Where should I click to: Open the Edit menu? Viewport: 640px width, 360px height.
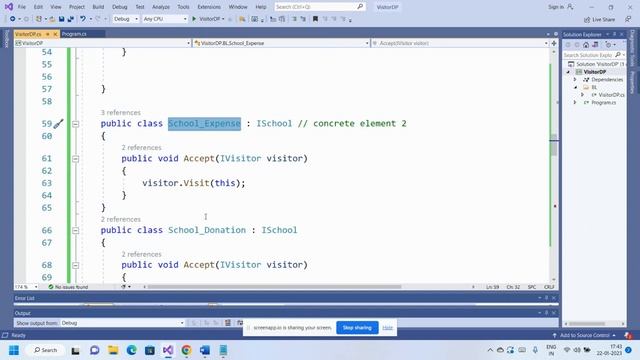(x=38, y=7)
